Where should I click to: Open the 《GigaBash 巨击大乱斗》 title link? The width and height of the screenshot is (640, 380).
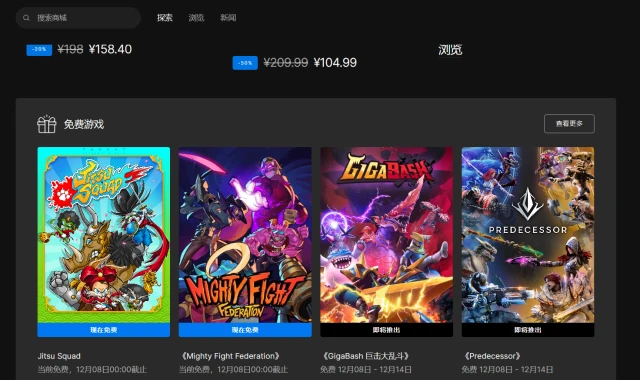[x=366, y=356]
